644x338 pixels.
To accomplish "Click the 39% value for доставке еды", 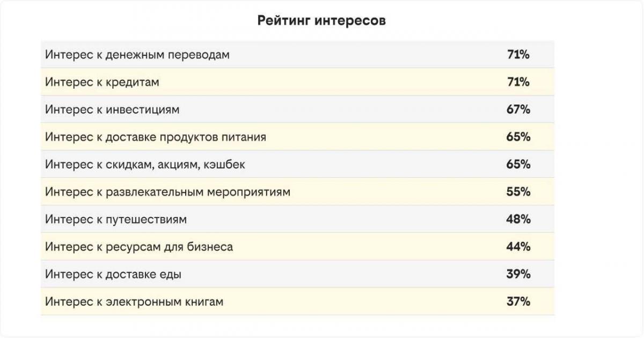I will (x=518, y=274).
